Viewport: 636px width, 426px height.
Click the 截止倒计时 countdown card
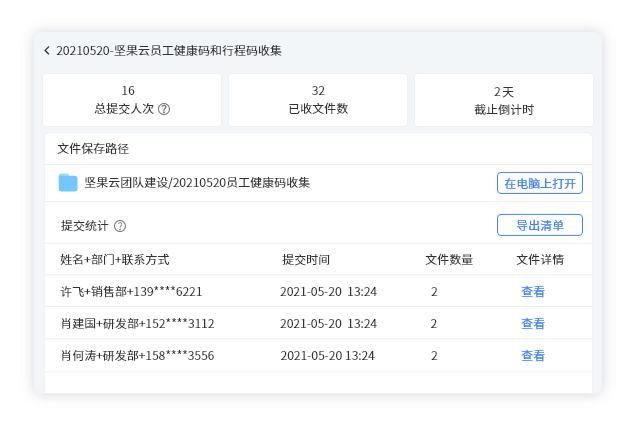(503, 100)
